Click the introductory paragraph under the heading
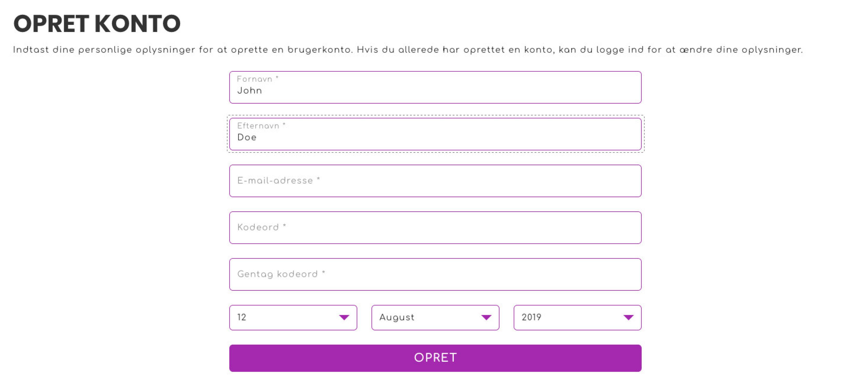This screenshot has width=868, height=389. [408, 50]
